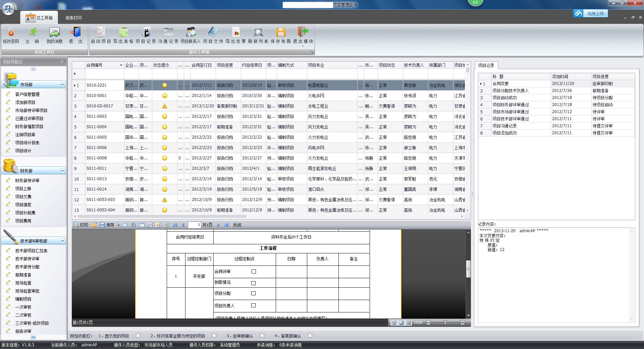
Task: Click the 打印 print button
Action: pos(81,225)
